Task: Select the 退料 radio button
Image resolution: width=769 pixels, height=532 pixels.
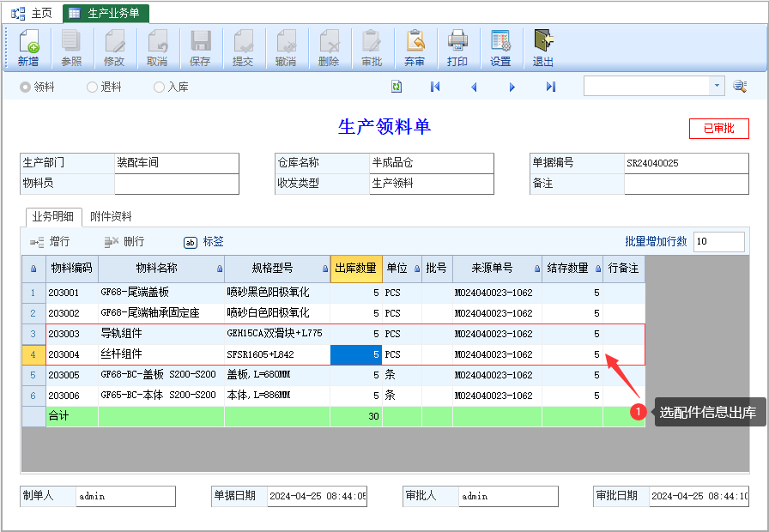Action: pyautogui.click(x=93, y=87)
